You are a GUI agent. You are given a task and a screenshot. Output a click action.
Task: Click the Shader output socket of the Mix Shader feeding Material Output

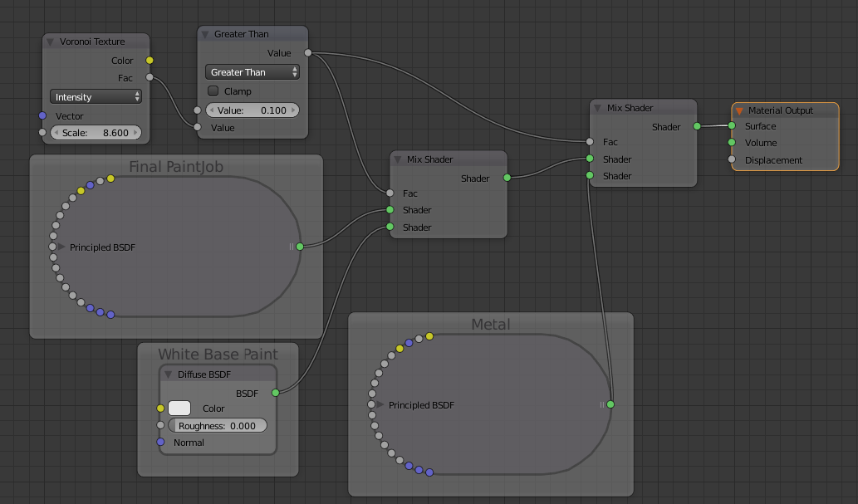click(x=697, y=126)
